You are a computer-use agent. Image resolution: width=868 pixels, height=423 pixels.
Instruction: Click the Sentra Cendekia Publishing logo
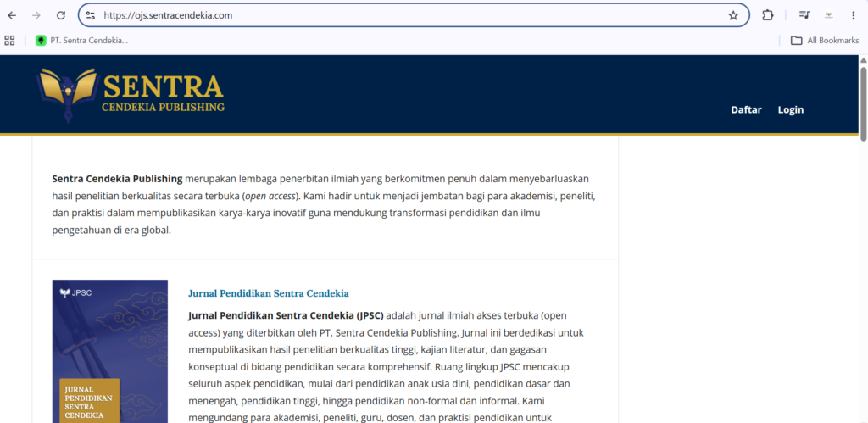(x=130, y=94)
